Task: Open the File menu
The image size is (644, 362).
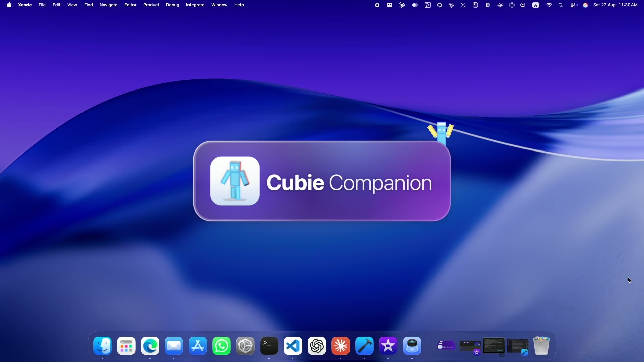Action: point(42,5)
